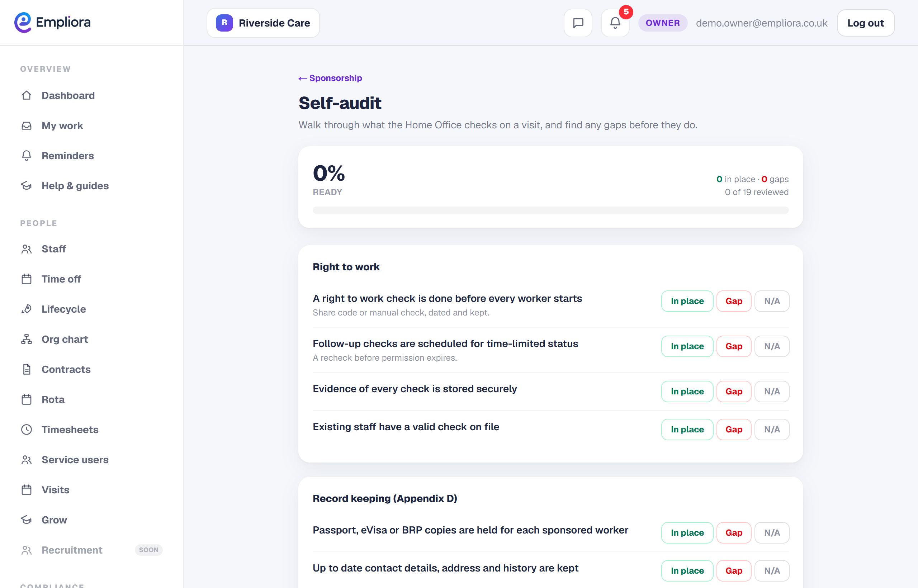The image size is (918, 588).
Task: Go to Staff in the sidebar
Action: (x=53, y=248)
